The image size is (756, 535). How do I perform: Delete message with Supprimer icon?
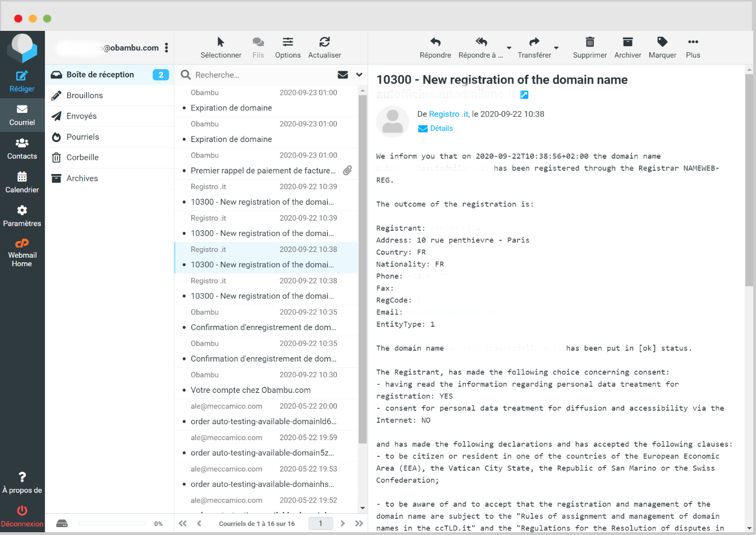(x=589, y=42)
